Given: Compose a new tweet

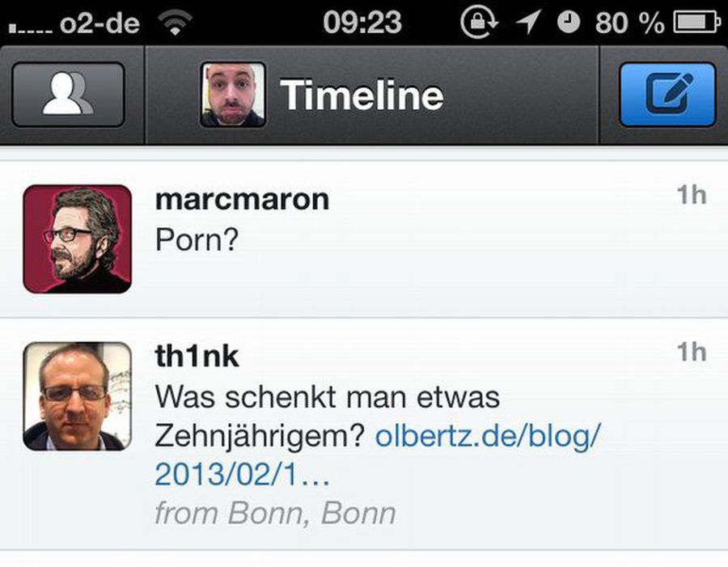Looking at the screenshot, I should (x=667, y=95).
